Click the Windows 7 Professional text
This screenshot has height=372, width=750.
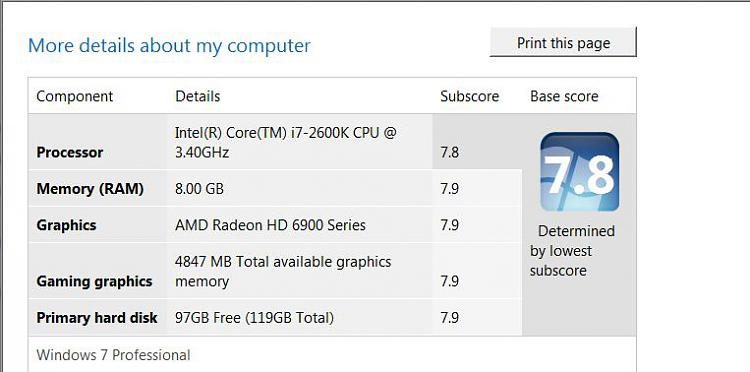(113, 355)
